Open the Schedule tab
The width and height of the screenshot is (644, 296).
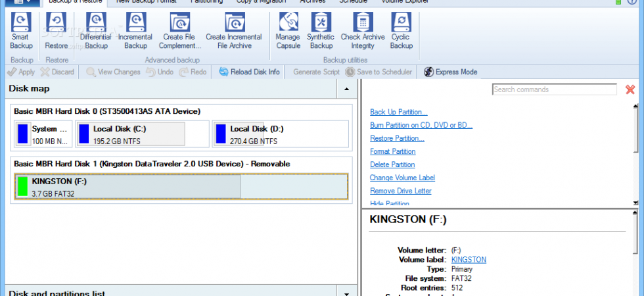click(x=354, y=1)
